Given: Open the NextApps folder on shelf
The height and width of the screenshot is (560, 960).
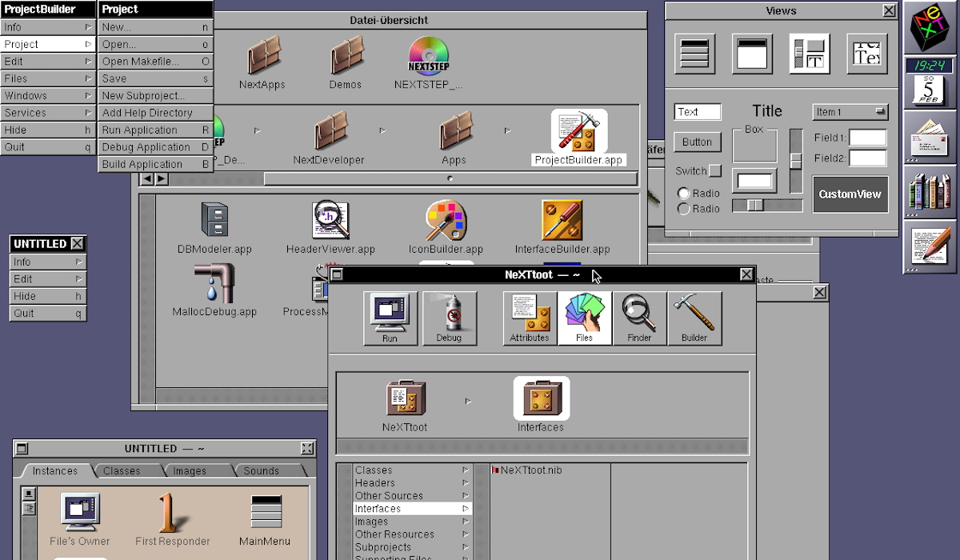Looking at the screenshot, I should point(262,56).
